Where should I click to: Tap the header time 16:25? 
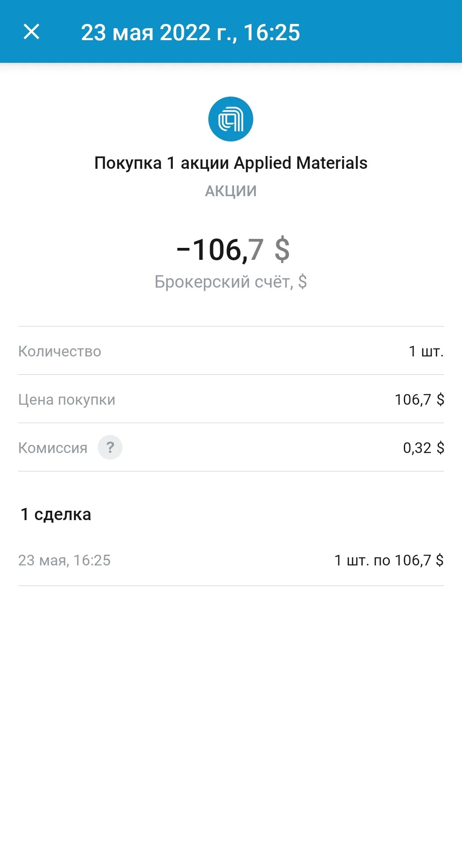[272, 32]
